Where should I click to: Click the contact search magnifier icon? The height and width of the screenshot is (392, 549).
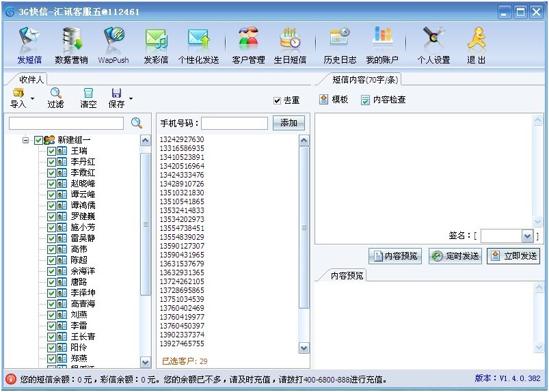[x=137, y=123]
